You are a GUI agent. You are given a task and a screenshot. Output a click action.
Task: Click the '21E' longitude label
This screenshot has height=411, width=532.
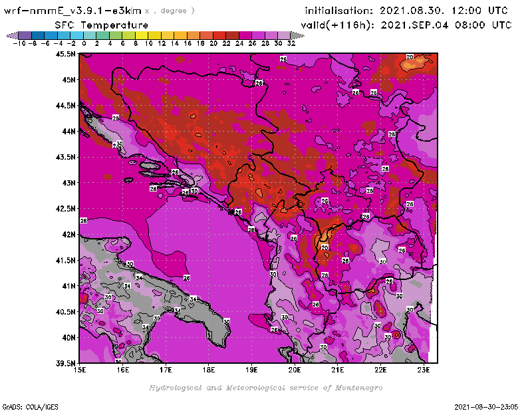coord(338,370)
